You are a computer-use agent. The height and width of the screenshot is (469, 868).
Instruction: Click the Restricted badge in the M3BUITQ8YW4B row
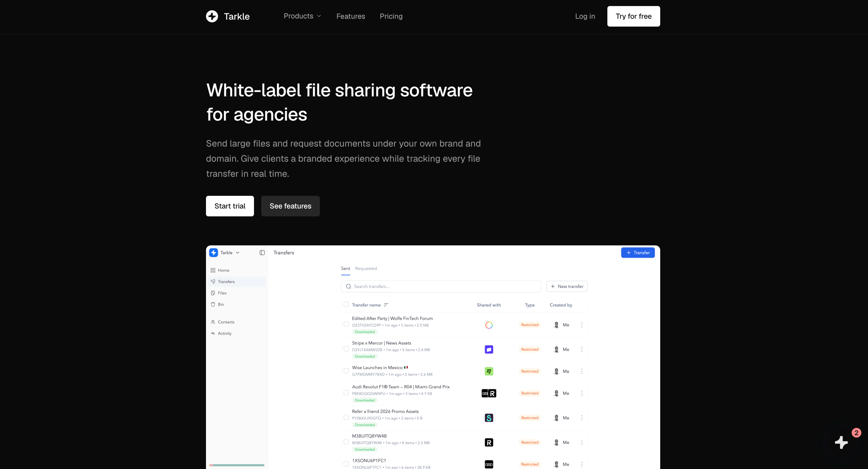pos(530,442)
